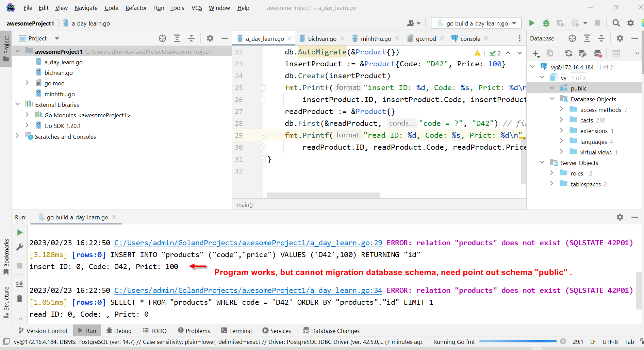Open the run configuration dropdown
644x350 pixels.
[x=514, y=23]
